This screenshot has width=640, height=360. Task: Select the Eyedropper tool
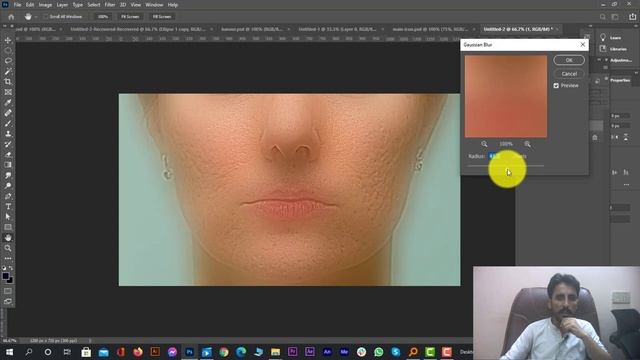[8, 102]
